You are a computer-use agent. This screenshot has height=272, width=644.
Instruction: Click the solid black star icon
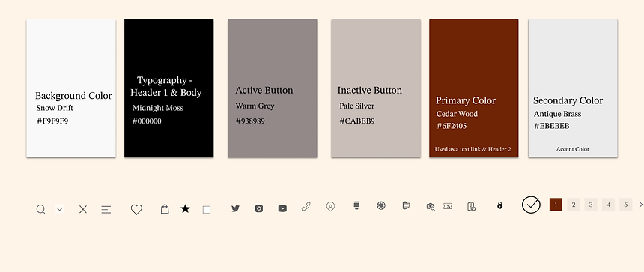pyautogui.click(x=185, y=209)
